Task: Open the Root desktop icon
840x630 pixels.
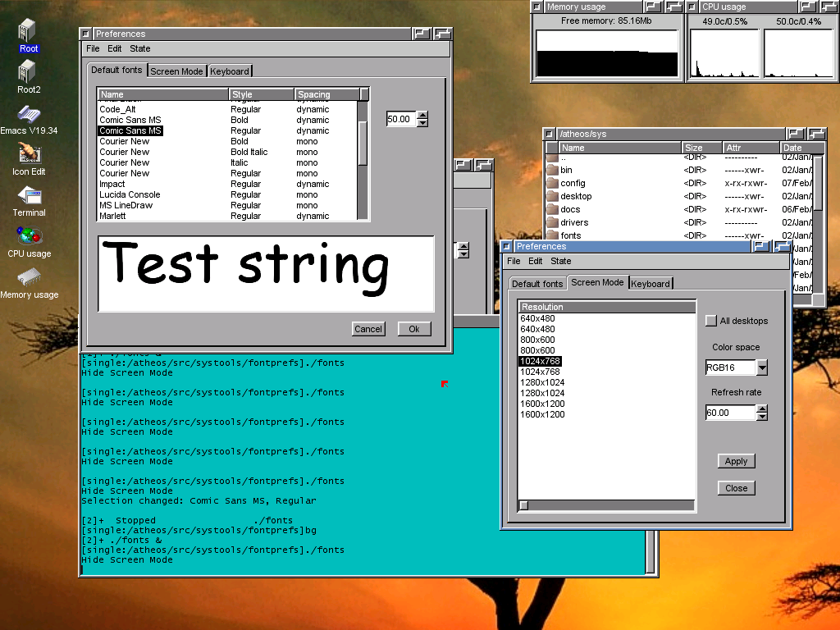Action: click(x=28, y=29)
